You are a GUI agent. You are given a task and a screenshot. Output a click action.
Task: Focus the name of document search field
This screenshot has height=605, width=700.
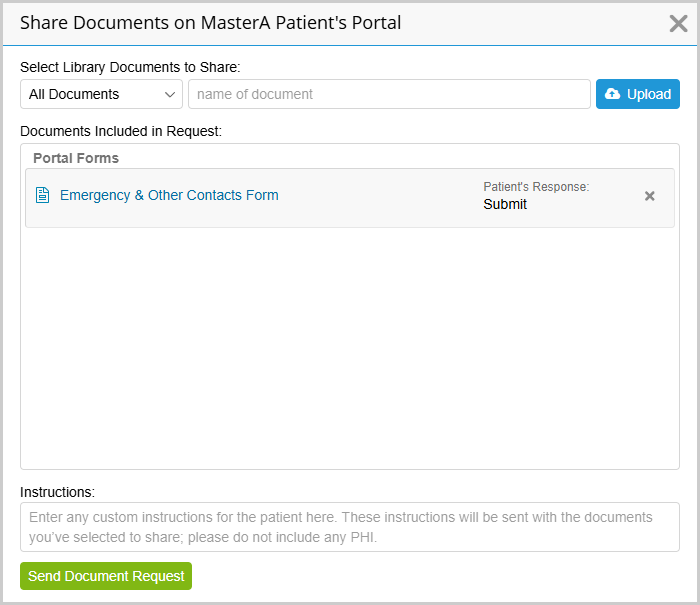(389, 94)
